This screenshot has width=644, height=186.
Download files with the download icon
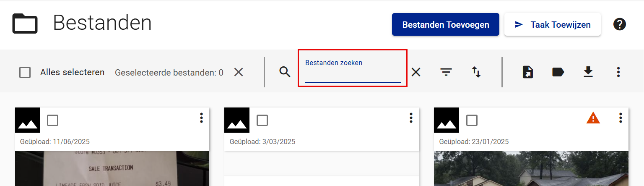588,72
